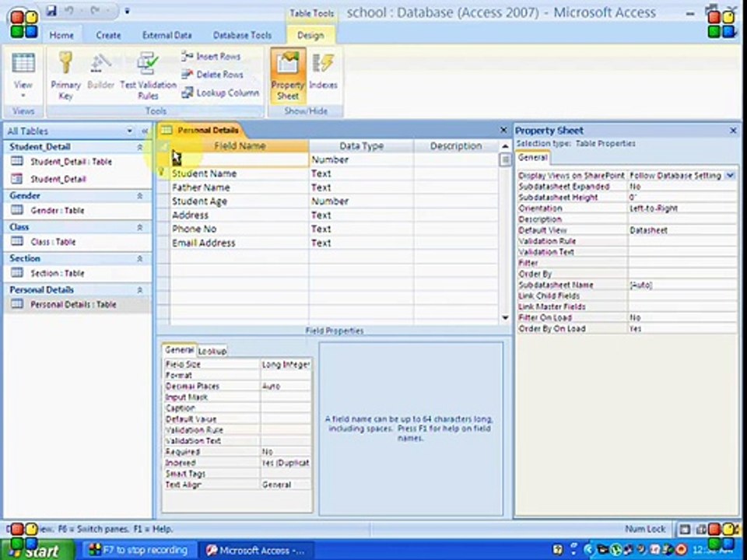This screenshot has width=747, height=560.
Task: Open the Office button menu
Action: [23, 23]
